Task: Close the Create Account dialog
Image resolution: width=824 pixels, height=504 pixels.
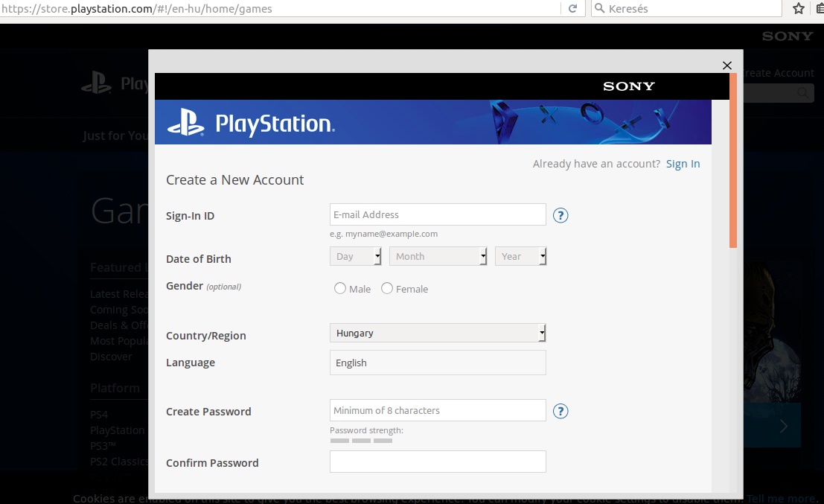Action: click(x=726, y=66)
